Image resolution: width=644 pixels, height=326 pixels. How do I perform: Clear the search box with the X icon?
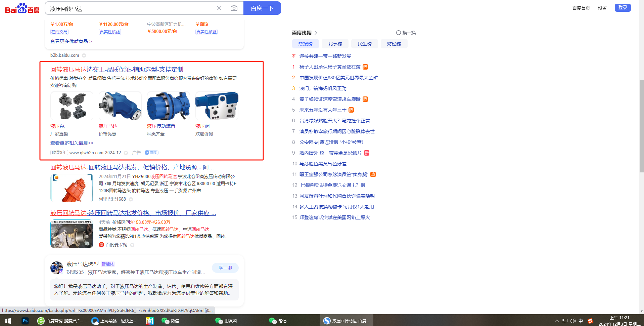tap(219, 8)
